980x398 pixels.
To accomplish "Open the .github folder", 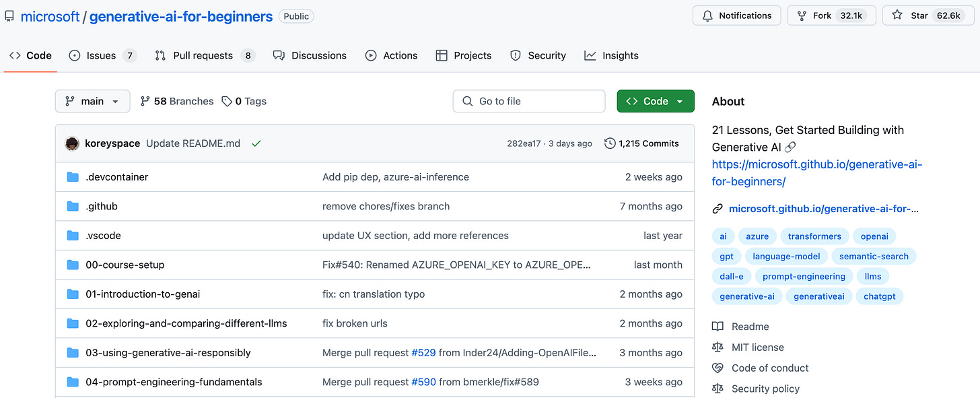I will coord(102,206).
